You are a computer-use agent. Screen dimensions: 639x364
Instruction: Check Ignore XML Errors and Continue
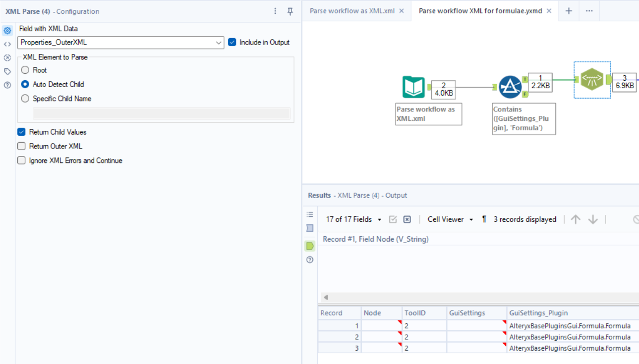[x=21, y=160]
